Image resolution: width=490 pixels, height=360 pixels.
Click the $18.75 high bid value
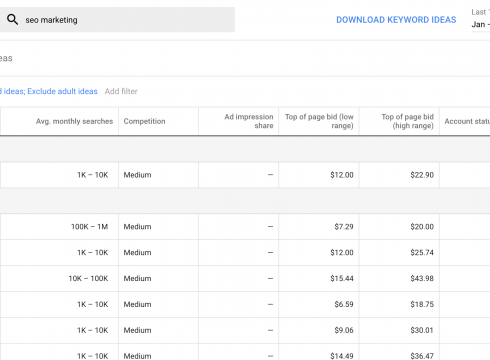pyautogui.click(x=422, y=304)
